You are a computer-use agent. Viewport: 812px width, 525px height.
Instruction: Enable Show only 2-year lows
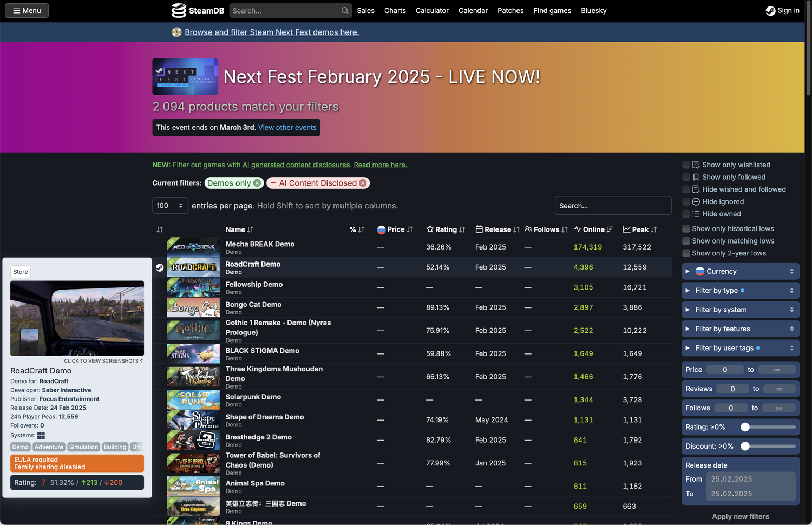point(686,253)
